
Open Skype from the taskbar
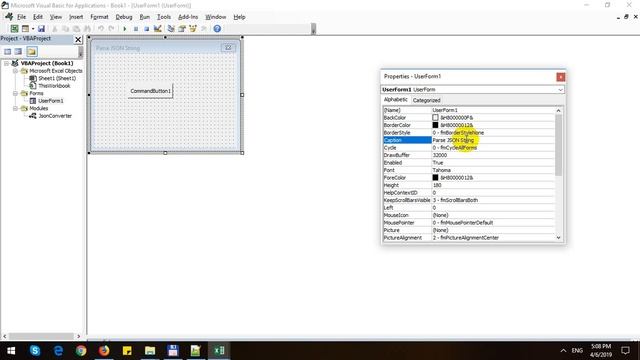(x=35, y=351)
